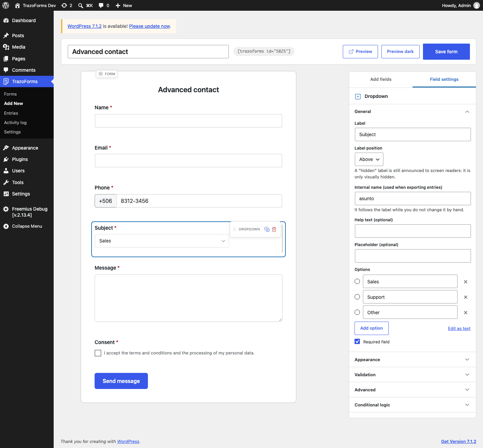The image size is (483, 448).
Task: Uncheck the Required field checkbox
Action: point(357,341)
